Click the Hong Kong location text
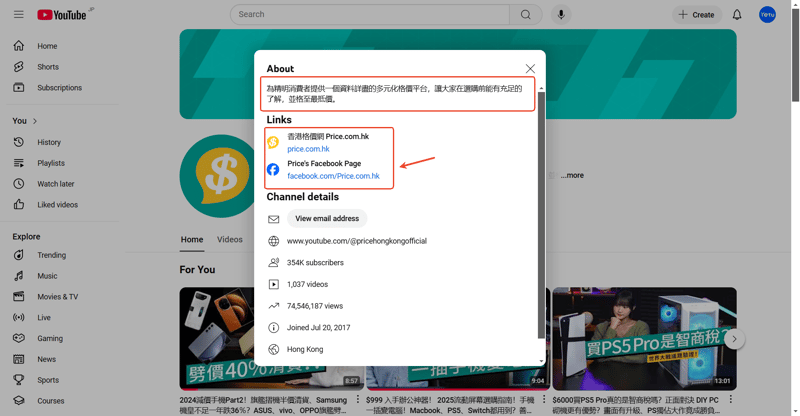This screenshot has width=800, height=416. [x=305, y=350]
